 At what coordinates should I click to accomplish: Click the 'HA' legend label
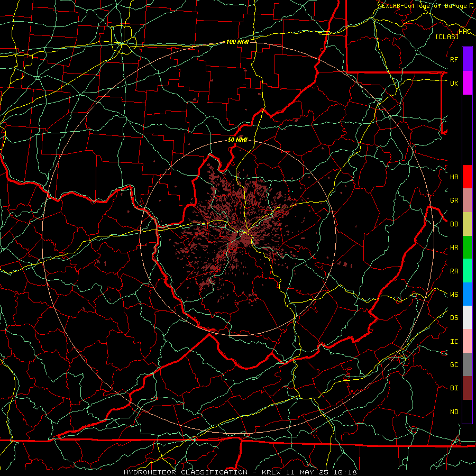point(454,177)
